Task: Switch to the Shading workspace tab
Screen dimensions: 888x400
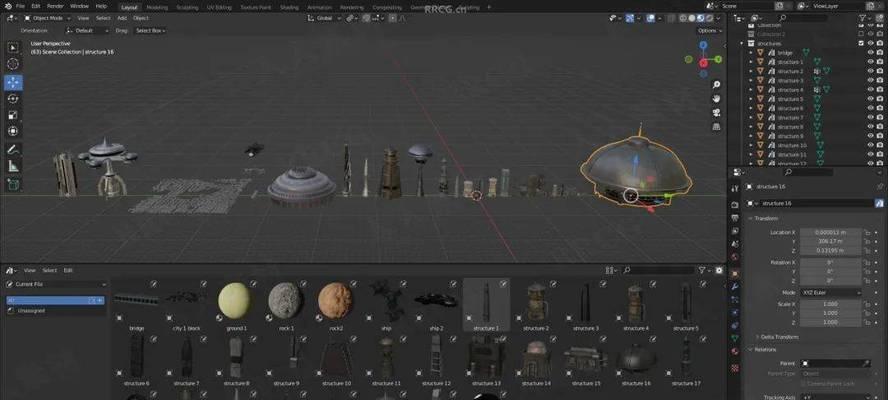Action: pyautogui.click(x=289, y=6)
